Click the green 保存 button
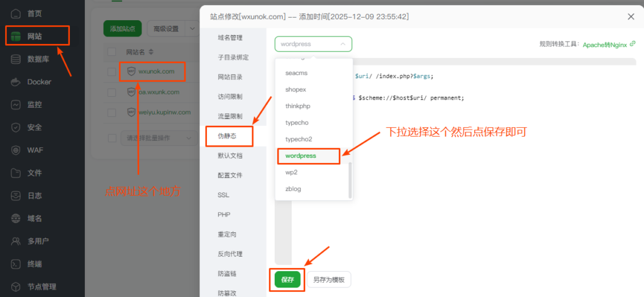This screenshot has width=644, height=297. click(287, 280)
